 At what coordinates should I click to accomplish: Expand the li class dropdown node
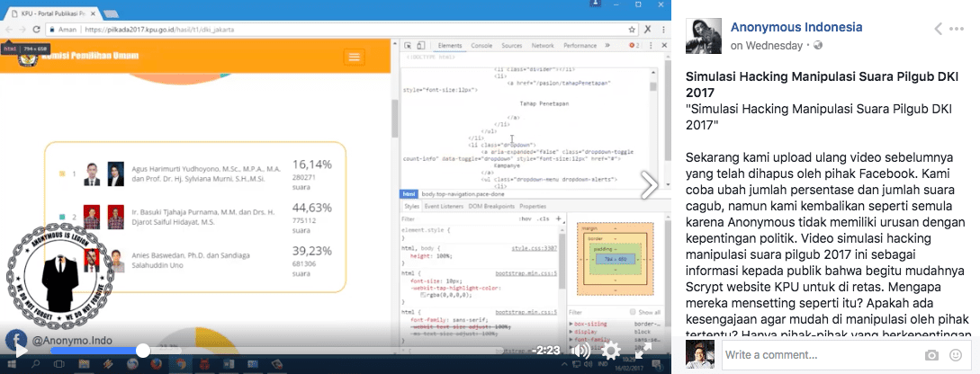coord(464,144)
